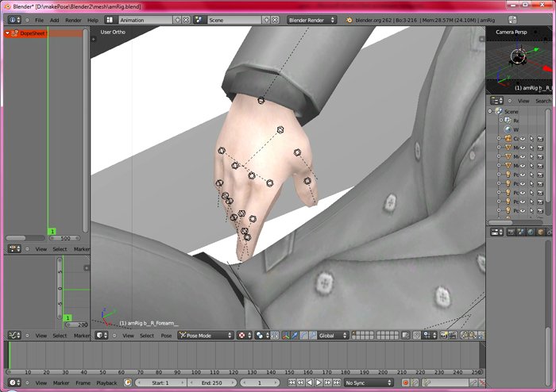Open the Select menu in 3D view header
The height and width of the screenshot is (392, 556).
point(147,336)
